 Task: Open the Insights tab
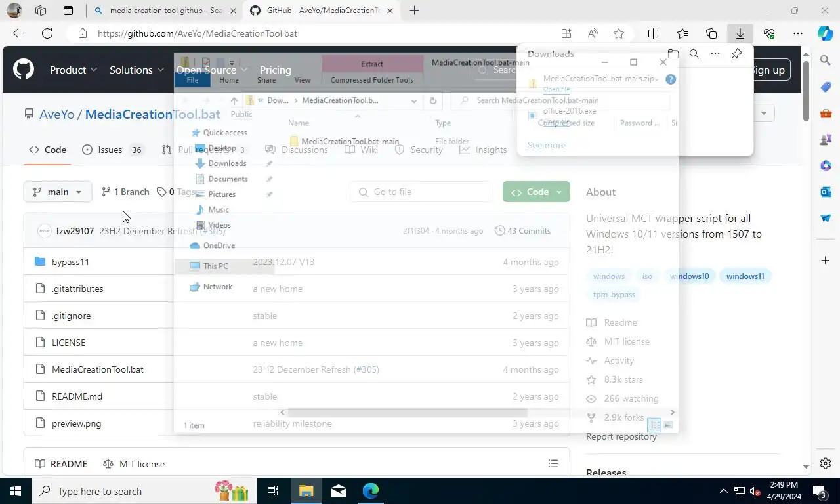(x=483, y=150)
